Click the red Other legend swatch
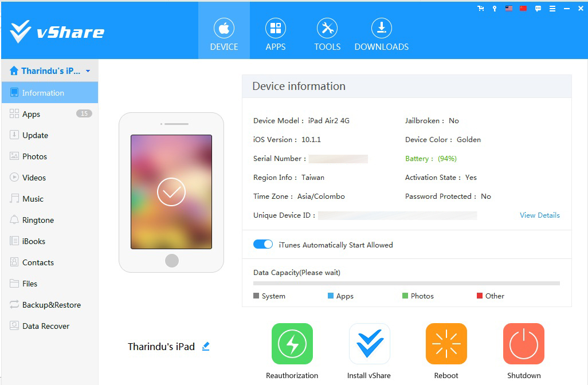Screen dimensions: 588x385 (479, 296)
